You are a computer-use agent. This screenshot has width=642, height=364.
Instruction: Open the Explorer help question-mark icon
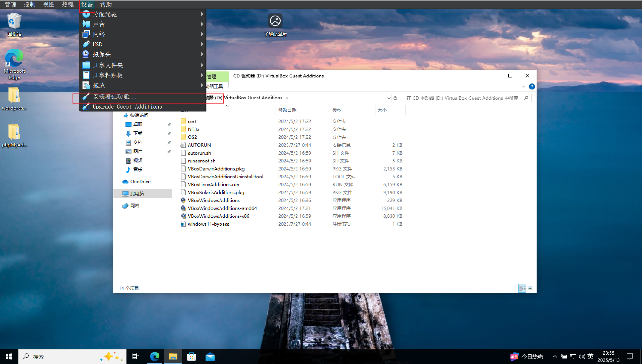click(532, 86)
